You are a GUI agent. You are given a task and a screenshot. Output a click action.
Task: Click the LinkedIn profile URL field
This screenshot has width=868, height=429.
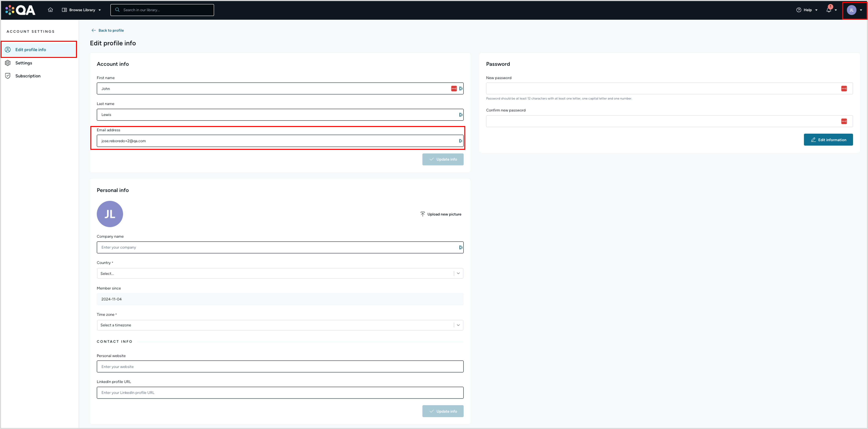point(280,393)
